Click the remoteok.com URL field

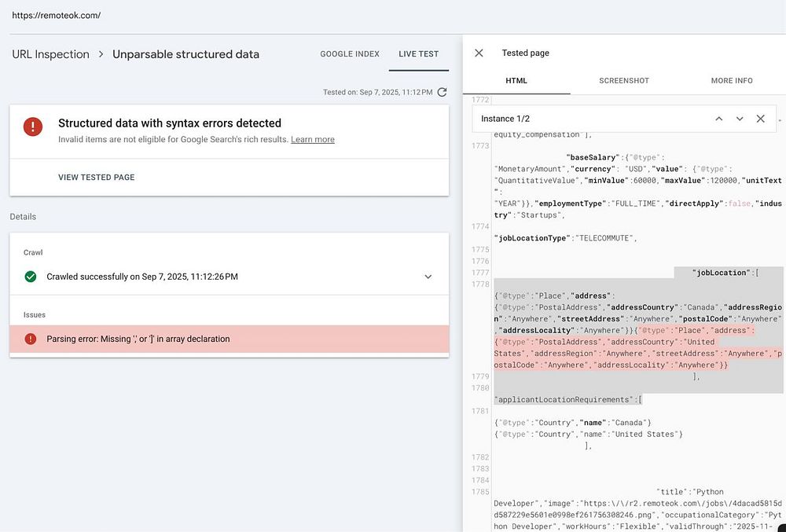(x=57, y=16)
